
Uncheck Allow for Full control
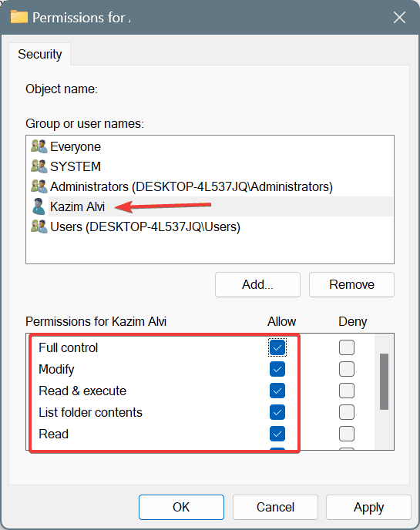(x=277, y=347)
